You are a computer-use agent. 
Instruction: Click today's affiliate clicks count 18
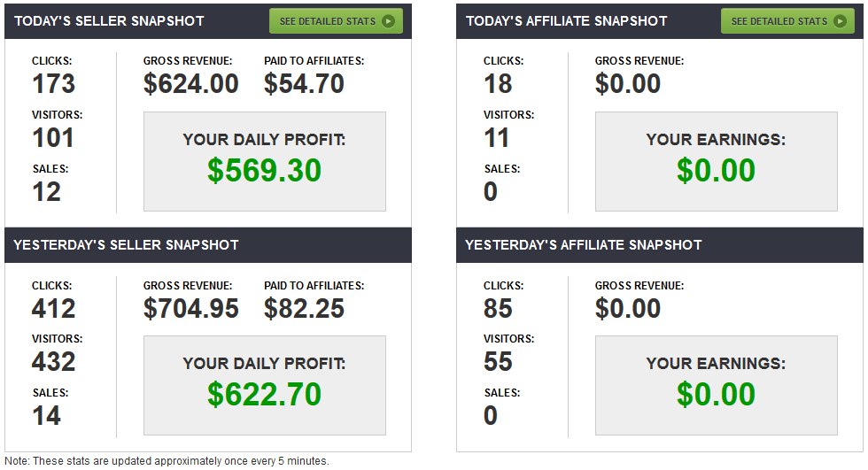coord(498,84)
